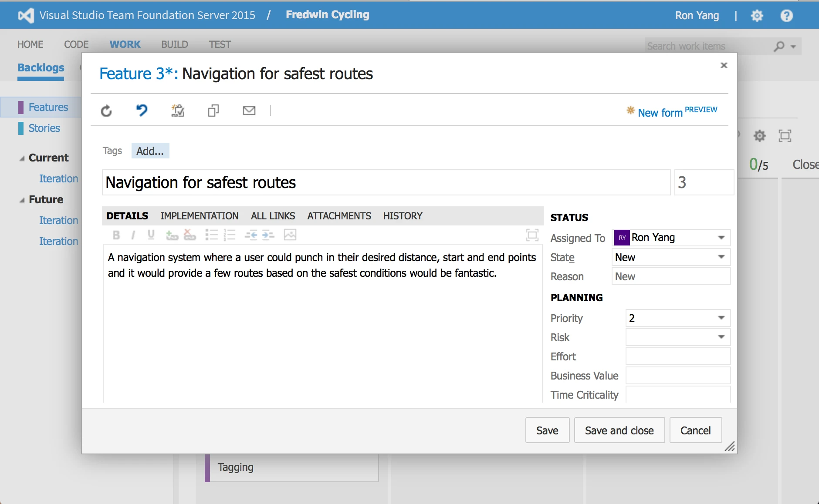Click the New form preview link

[677, 112]
